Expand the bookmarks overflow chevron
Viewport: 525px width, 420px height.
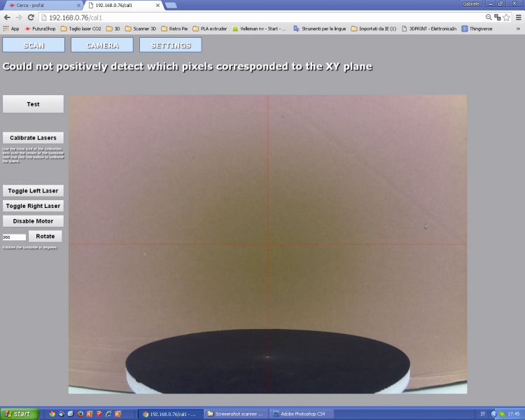[x=518, y=29]
